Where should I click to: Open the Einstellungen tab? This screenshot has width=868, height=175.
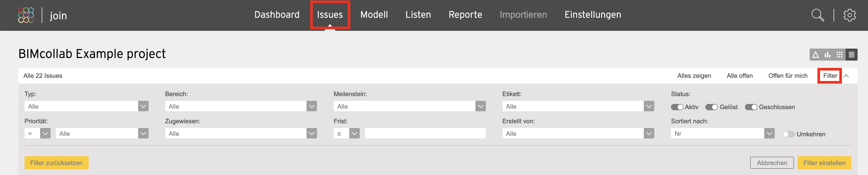[x=593, y=15]
